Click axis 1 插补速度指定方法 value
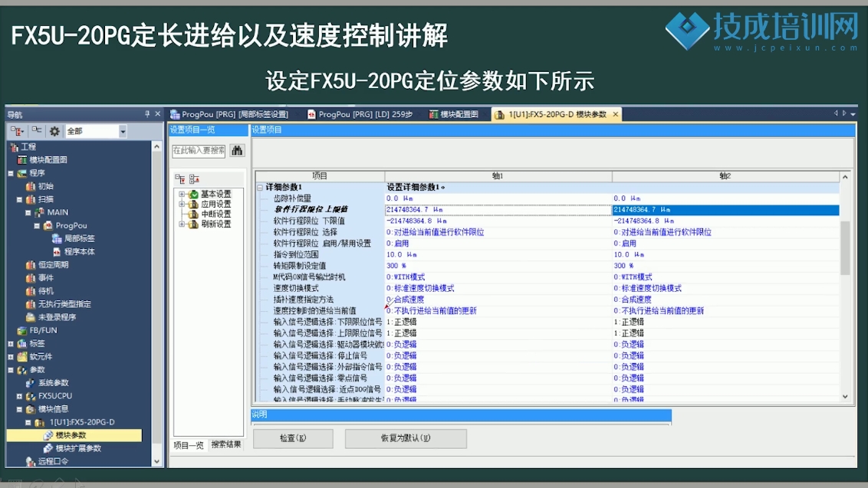This screenshot has width=868, height=488. tap(498, 300)
